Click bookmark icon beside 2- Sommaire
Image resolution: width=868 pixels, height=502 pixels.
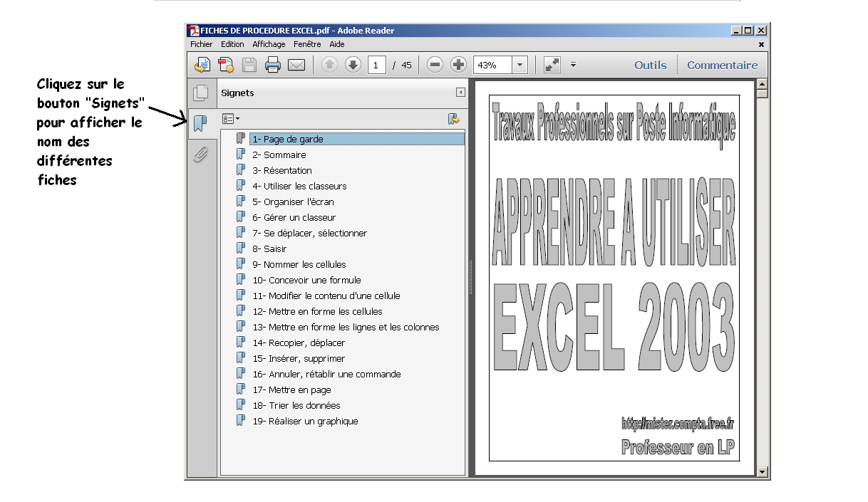(x=240, y=154)
